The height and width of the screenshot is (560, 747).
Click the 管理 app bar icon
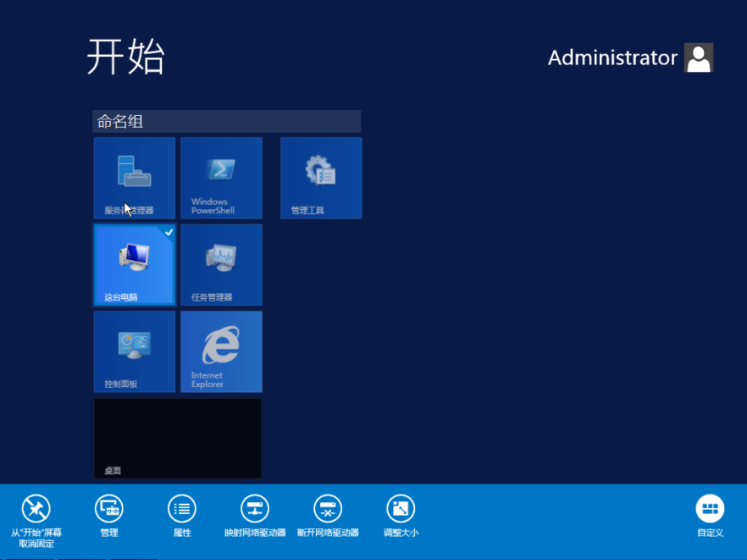pos(109,509)
